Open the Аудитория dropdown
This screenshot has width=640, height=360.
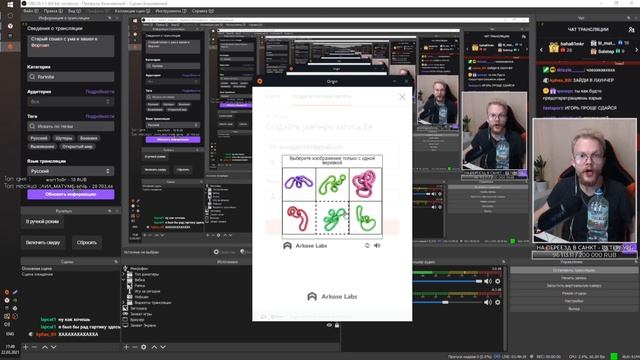click(71, 101)
